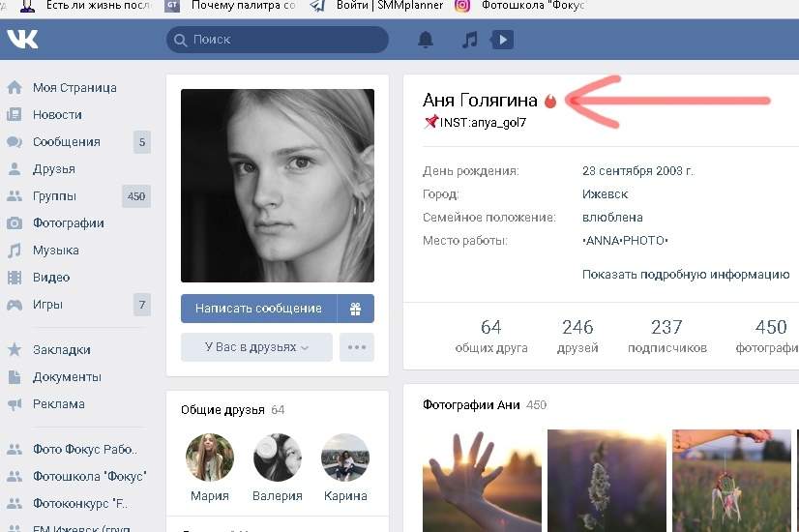Open Instagram bookmark Фотошкола "Фокус
Viewport: 799px width, 532px height.
519,6
